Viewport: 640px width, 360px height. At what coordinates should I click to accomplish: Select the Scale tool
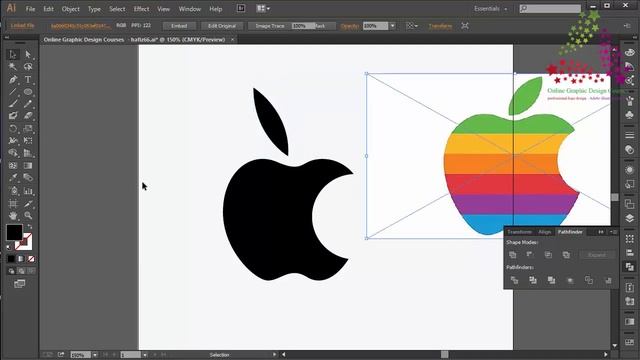pos(28,129)
